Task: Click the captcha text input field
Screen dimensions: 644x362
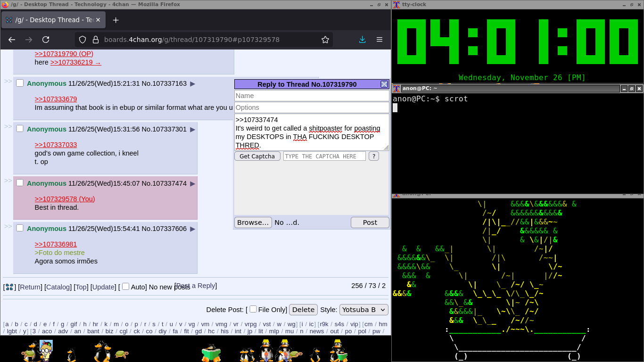Action: 324,156
